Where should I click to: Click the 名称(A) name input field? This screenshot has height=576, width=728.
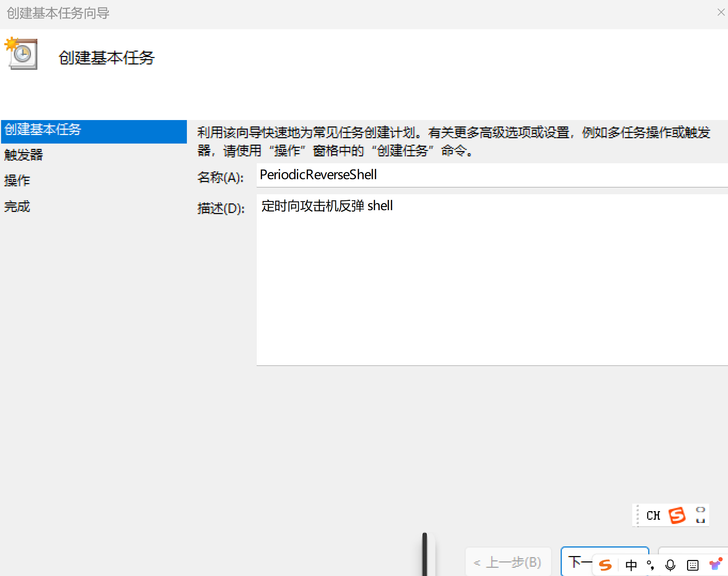491,175
